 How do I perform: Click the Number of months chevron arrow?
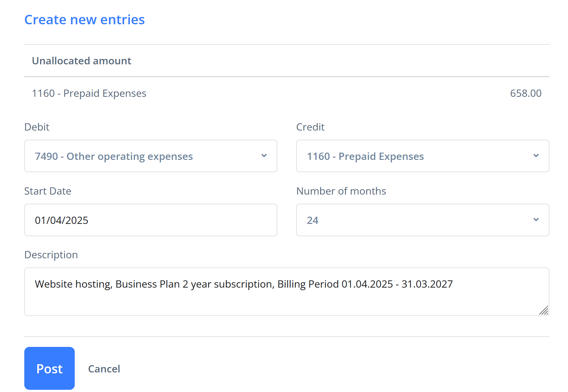pos(536,220)
